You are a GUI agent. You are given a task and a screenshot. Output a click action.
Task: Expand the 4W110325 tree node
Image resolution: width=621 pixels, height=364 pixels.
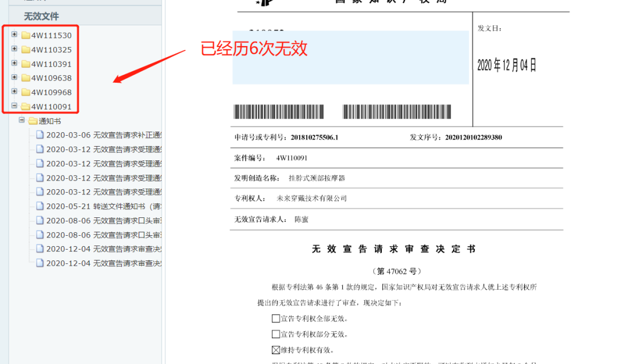click(14, 49)
